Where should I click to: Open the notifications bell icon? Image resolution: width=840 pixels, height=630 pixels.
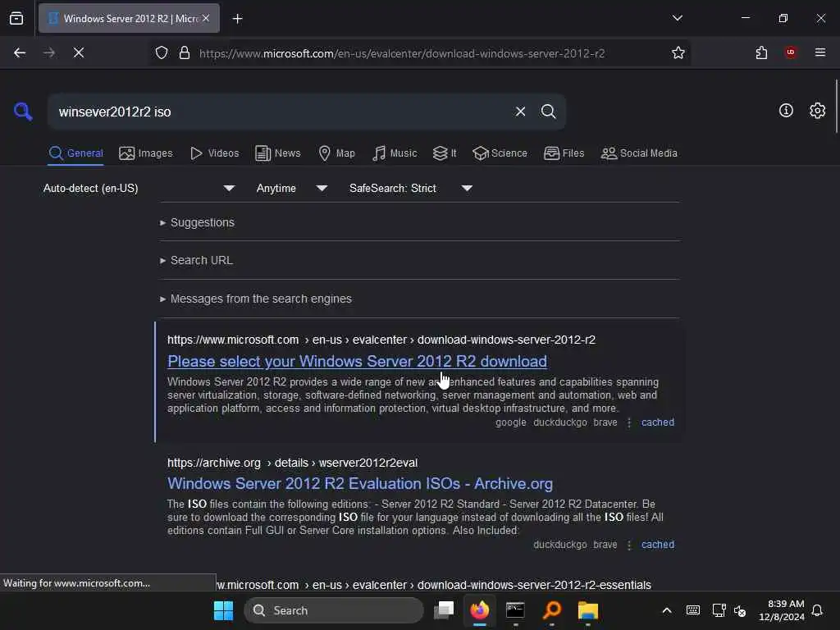[x=817, y=610]
